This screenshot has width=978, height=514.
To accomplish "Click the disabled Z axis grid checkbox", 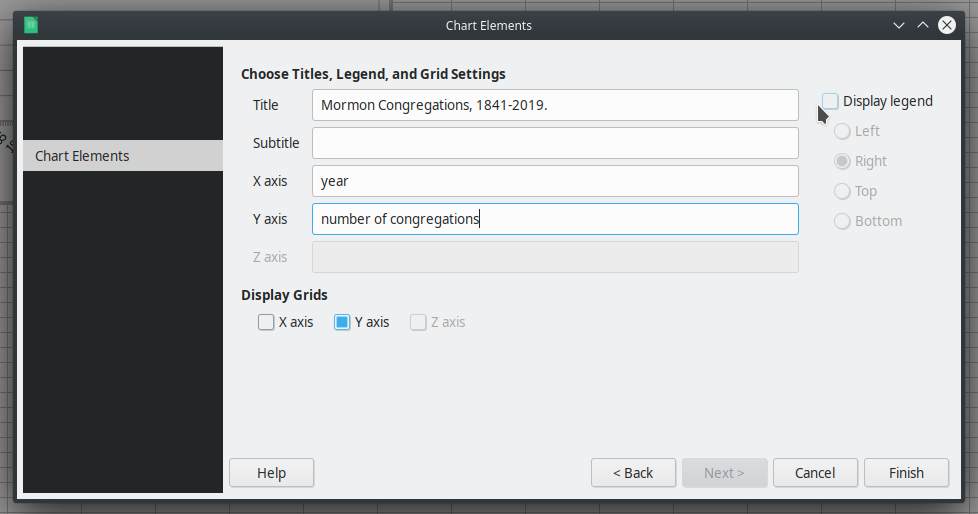I will point(418,322).
